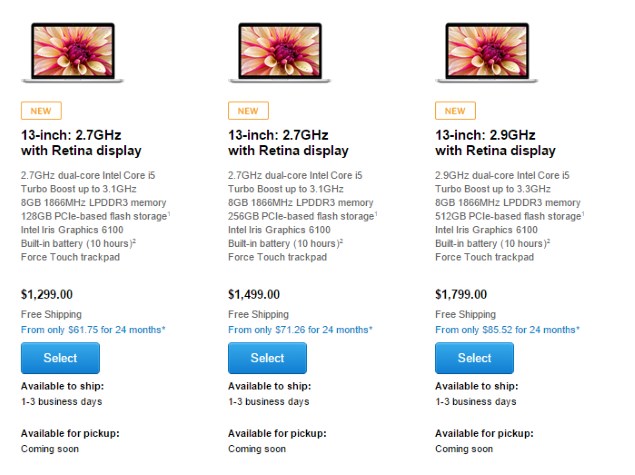635x475 pixels.
Task: Click the footnote 1 marker after 128GB flash storage
Action: (169, 211)
